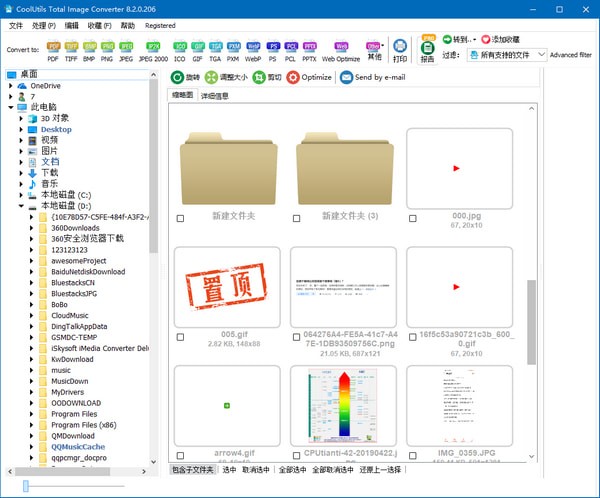The width and height of the screenshot is (600, 498).
Task: Choose TIFF output format icon
Action: click(71, 48)
